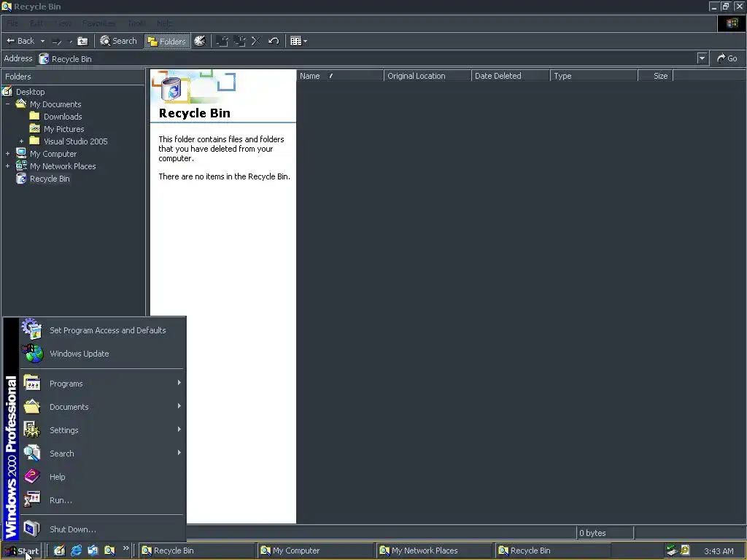Sort by Original Location column header
Viewport: 747px width, 560px height.
pyautogui.click(x=427, y=76)
